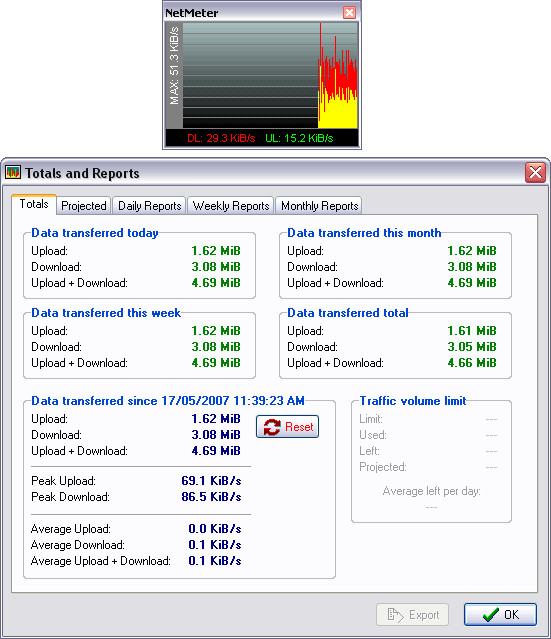Viewport: 551px width, 639px height.
Task: Close the Totals and Reports dialog
Action: point(535,172)
